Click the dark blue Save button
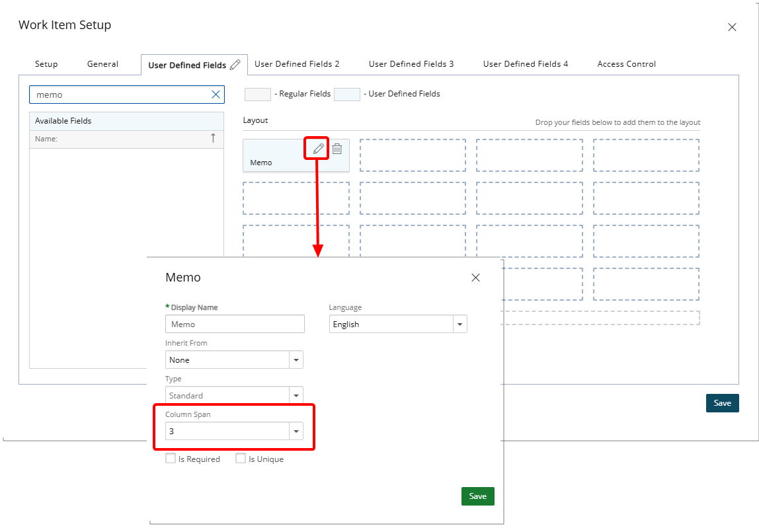Screen dimensions: 759x532 (722, 403)
